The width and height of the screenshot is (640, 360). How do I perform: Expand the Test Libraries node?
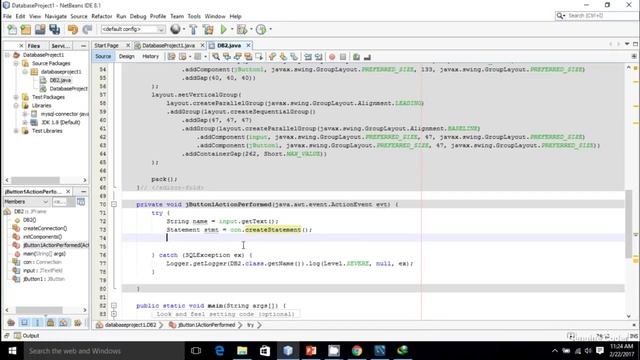click(x=16, y=131)
